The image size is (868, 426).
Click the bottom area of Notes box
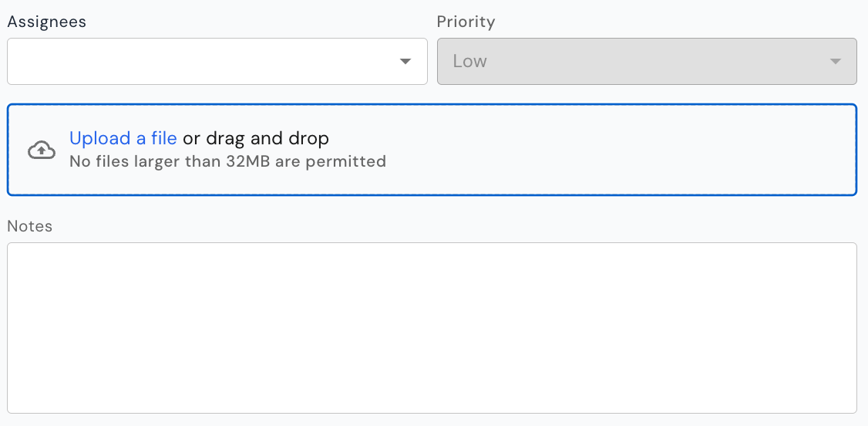(432, 396)
